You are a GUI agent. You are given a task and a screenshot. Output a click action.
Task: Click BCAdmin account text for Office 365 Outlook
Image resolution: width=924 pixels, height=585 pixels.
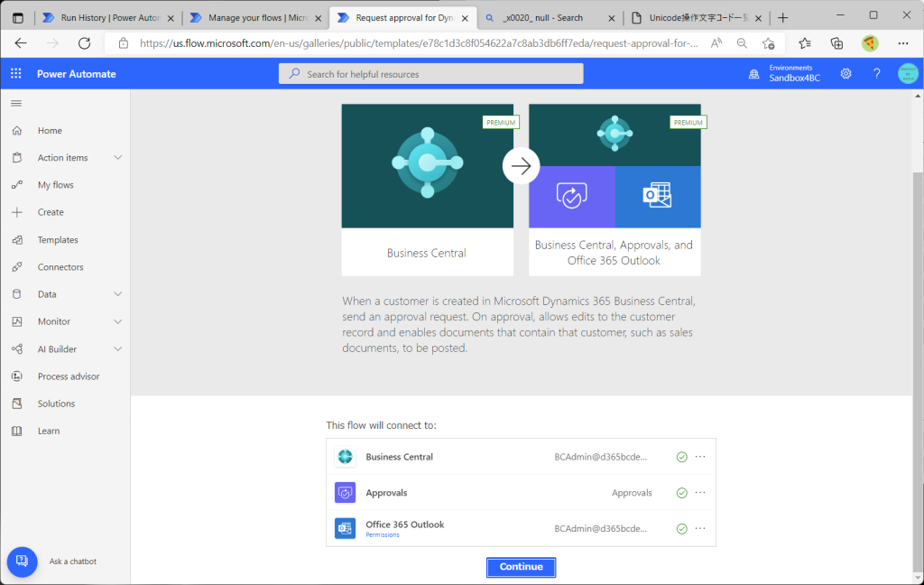[600, 528]
